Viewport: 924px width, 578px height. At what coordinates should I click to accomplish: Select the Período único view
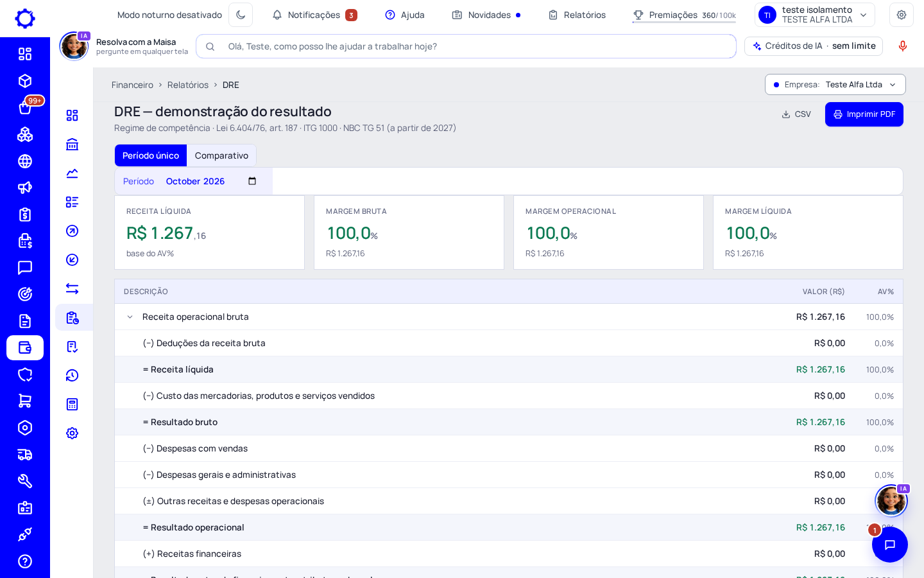point(151,155)
